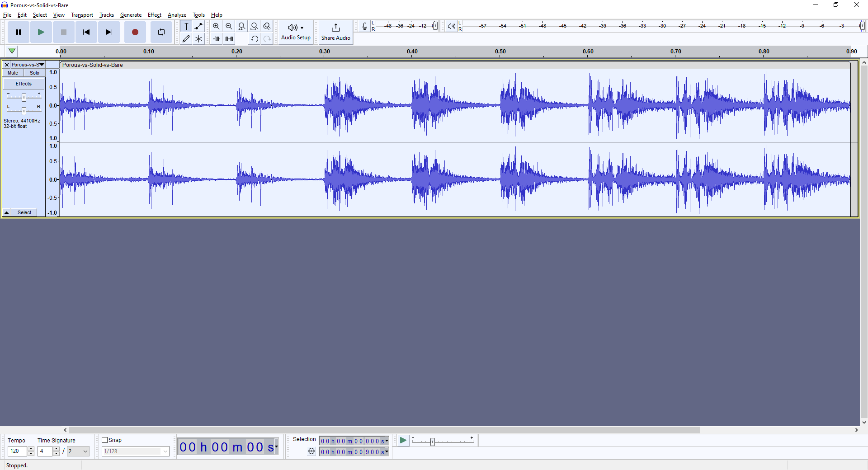The image size is (868, 470).
Task: Open the Select menu
Action: click(40, 15)
